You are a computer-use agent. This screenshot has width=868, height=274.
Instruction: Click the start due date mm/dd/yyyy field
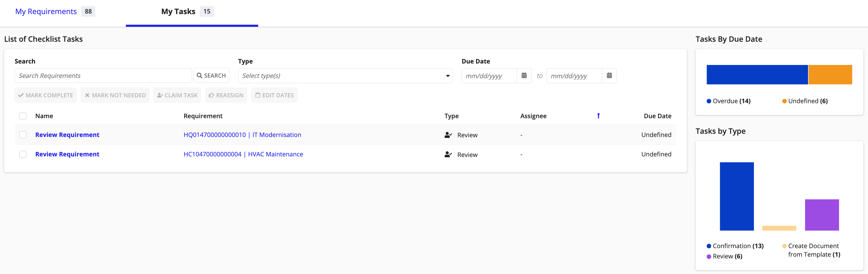tap(489, 76)
